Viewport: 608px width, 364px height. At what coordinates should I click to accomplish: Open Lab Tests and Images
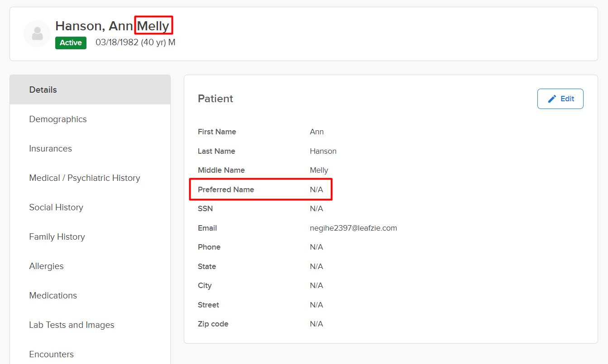90,325
